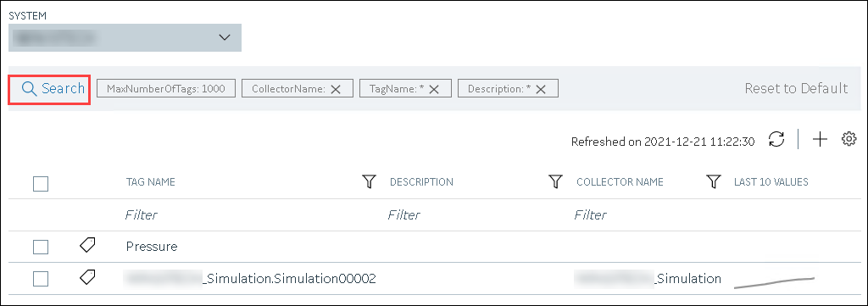Click the MaxNumberOfTags: 1000 chip
Viewport: 868px width, 306px height.
click(166, 88)
